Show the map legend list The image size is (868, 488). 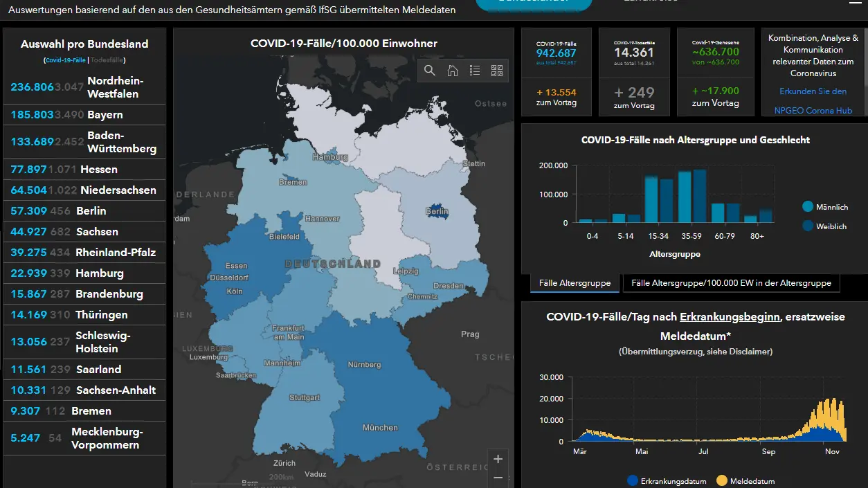(x=474, y=71)
